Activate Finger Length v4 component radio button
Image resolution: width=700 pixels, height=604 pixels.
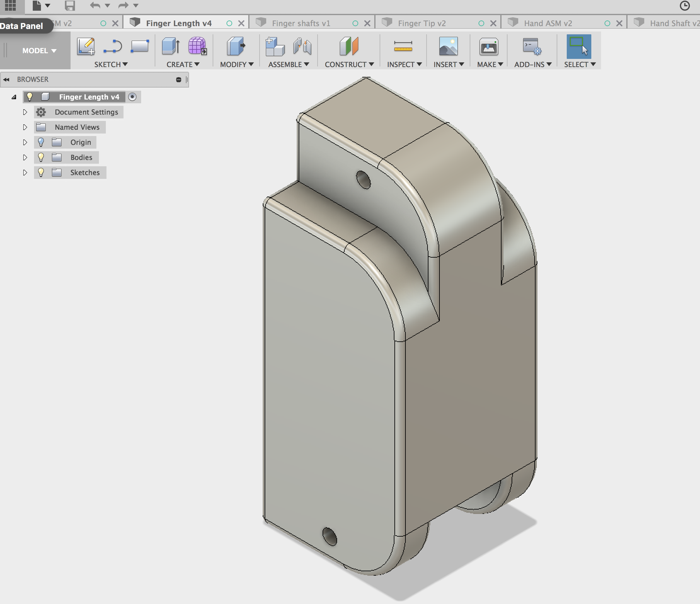[132, 97]
